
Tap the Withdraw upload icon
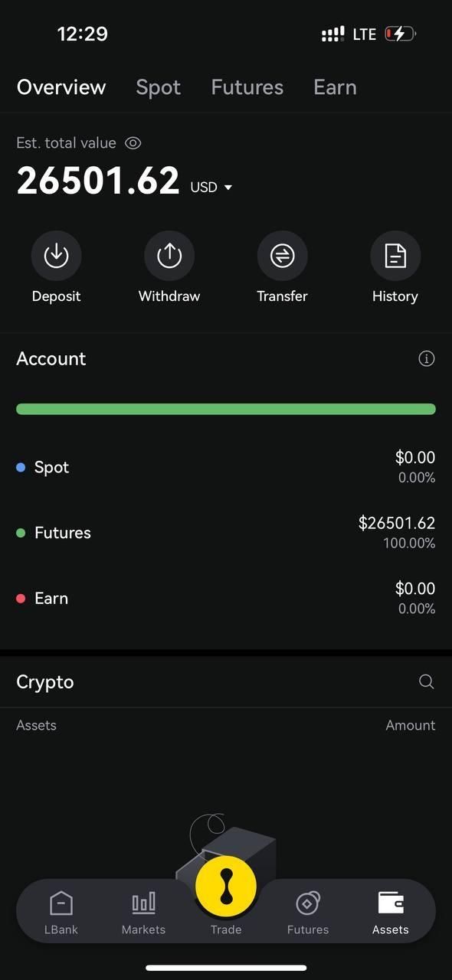click(169, 256)
